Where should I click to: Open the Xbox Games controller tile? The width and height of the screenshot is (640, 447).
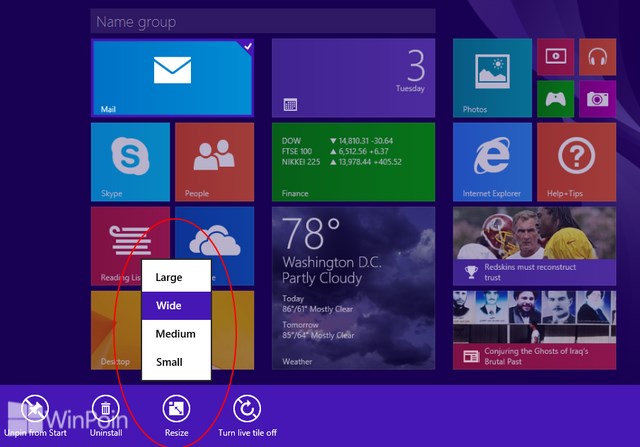(x=556, y=99)
